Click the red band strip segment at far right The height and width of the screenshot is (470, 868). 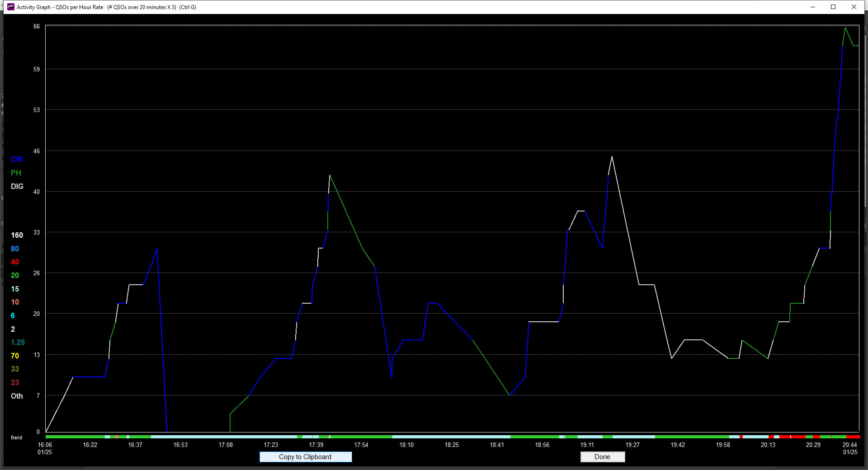click(853, 437)
